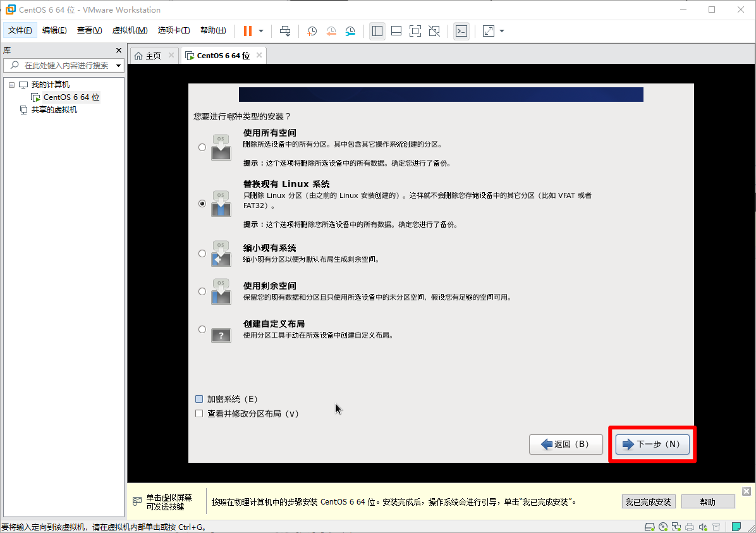
Task: Click the 帮助 button in the hint bar
Action: (x=708, y=501)
